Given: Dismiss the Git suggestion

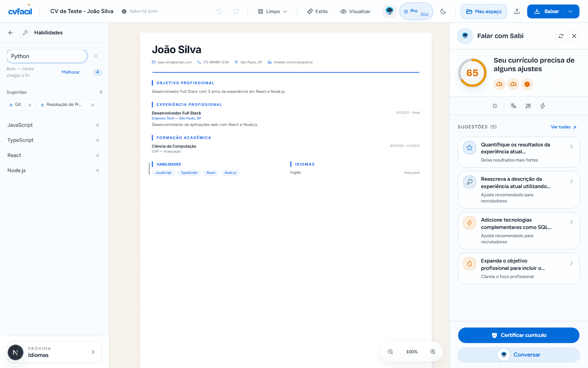Looking at the screenshot, I should pyautogui.click(x=30, y=105).
